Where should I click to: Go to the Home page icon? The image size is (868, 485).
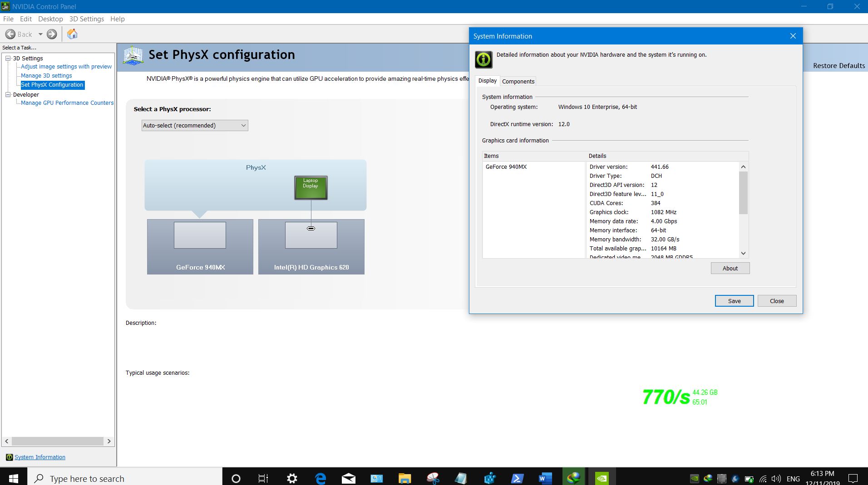(72, 34)
